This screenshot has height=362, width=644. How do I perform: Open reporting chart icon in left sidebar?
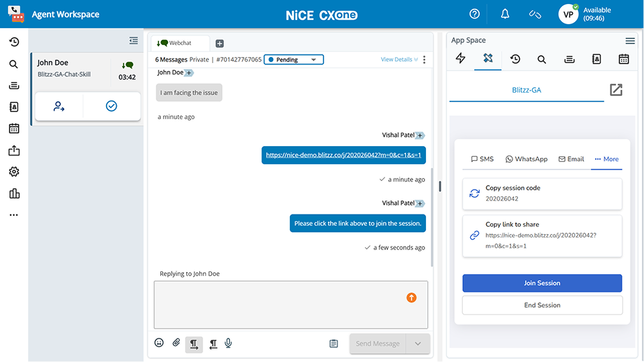pos(14,193)
